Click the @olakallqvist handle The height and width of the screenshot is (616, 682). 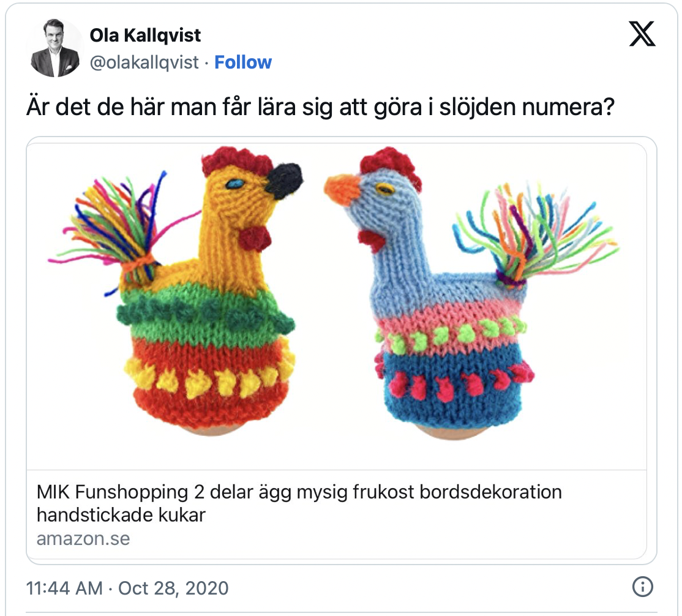pos(144,62)
